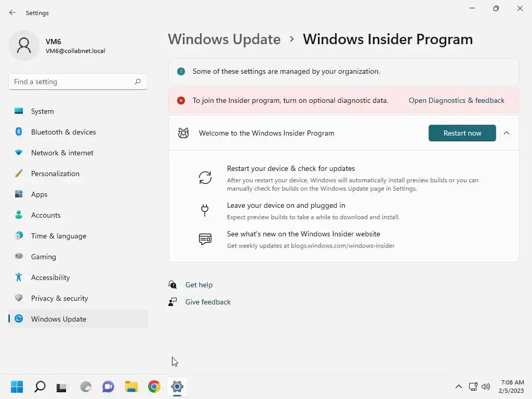Click the Give feedback link
Image resolution: width=532 pixels, height=399 pixels.
point(208,302)
